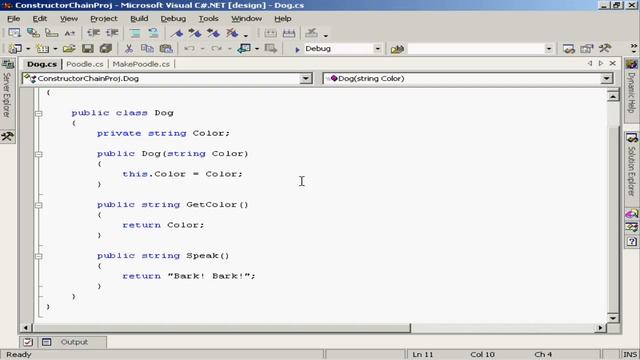Image resolution: width=640 pixels, height=360 pixels.
Task: Click the Navigate Backward icon
Action: tap(244, 49)
